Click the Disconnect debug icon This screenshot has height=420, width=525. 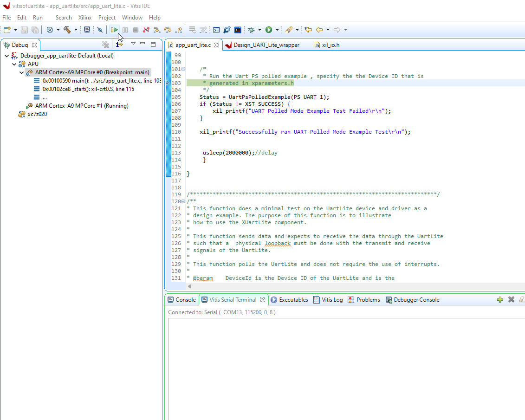tap(146, 30)
